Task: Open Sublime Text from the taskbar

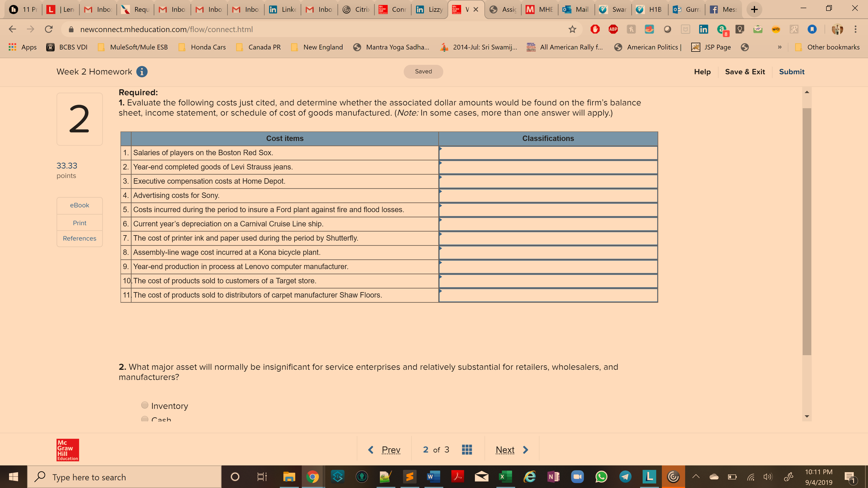Action: pyautogui.click(x=409, y=477)
